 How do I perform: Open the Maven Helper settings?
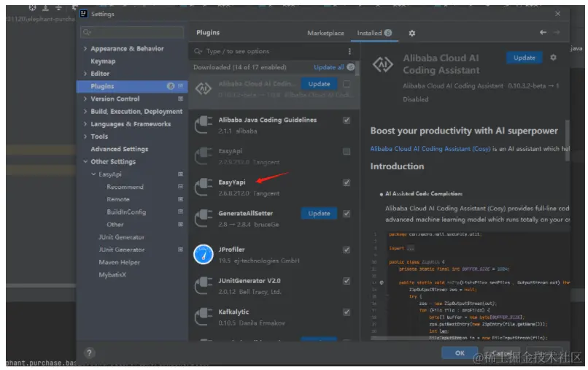point(119,262)
